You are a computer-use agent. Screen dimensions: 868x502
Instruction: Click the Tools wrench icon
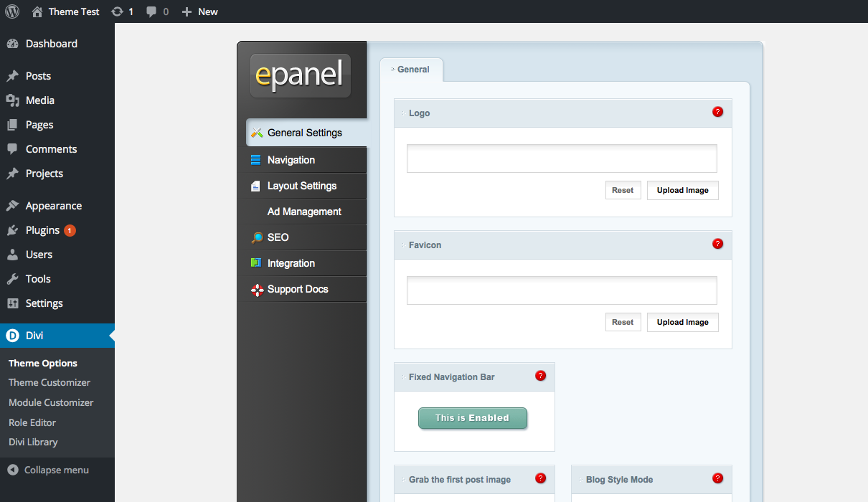(12, 279)
